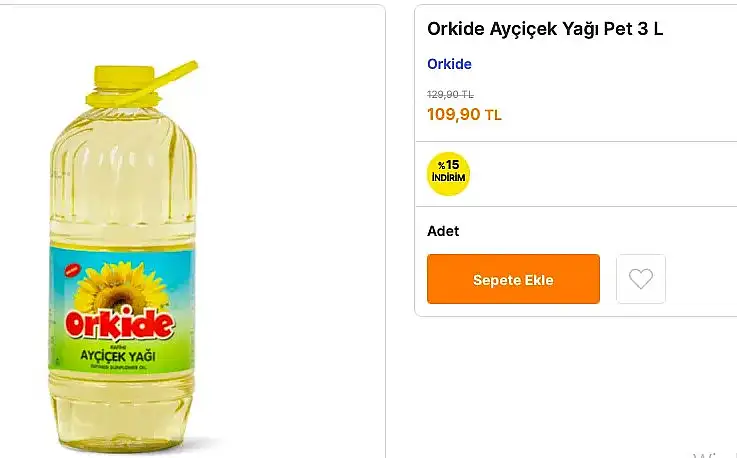The height and width of the screenshot is (458, 737).
Task: Click the AYÇİÇEK YAĞI text on the label
Action: (x=118, y=355)
